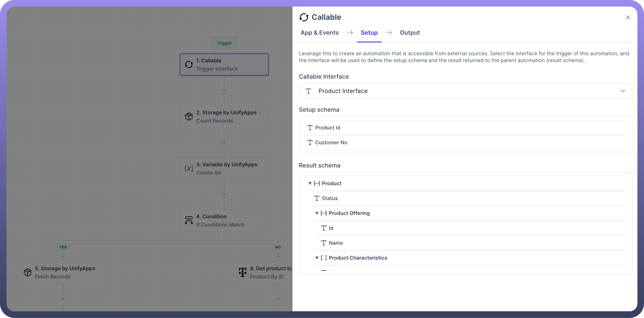Open the Callable Interface dropdown
This screenshot has width=644, height=318.
pos(622,91)
